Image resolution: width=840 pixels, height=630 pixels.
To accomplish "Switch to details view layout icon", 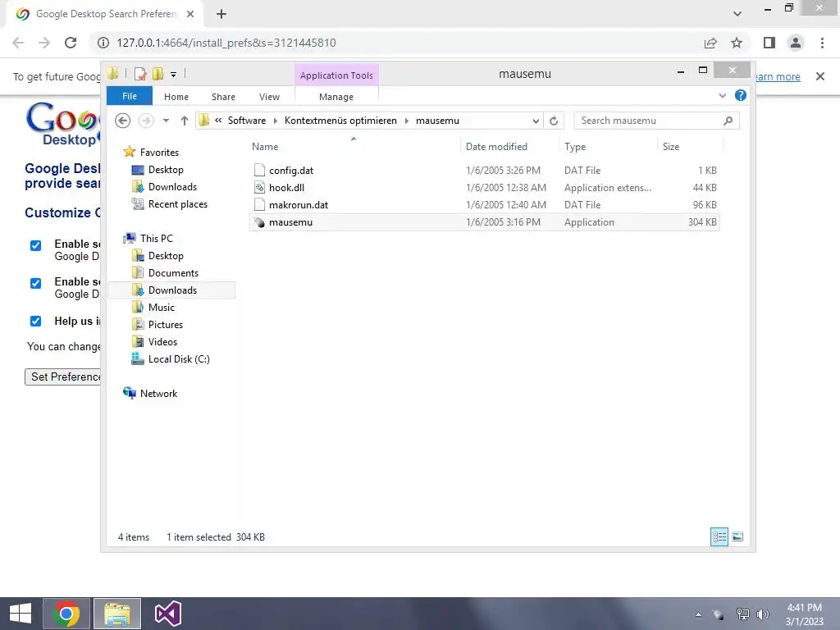I will pos(719,536).
